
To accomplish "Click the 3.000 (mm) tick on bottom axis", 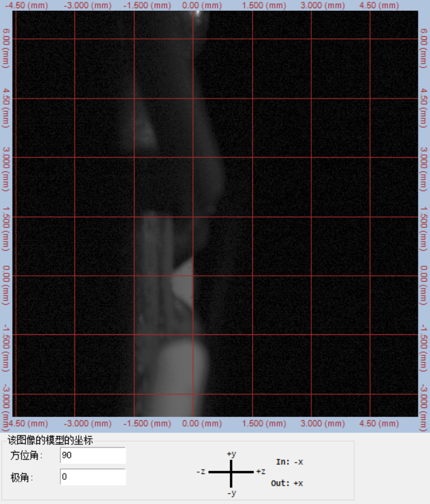I will (x=325, y=423).
